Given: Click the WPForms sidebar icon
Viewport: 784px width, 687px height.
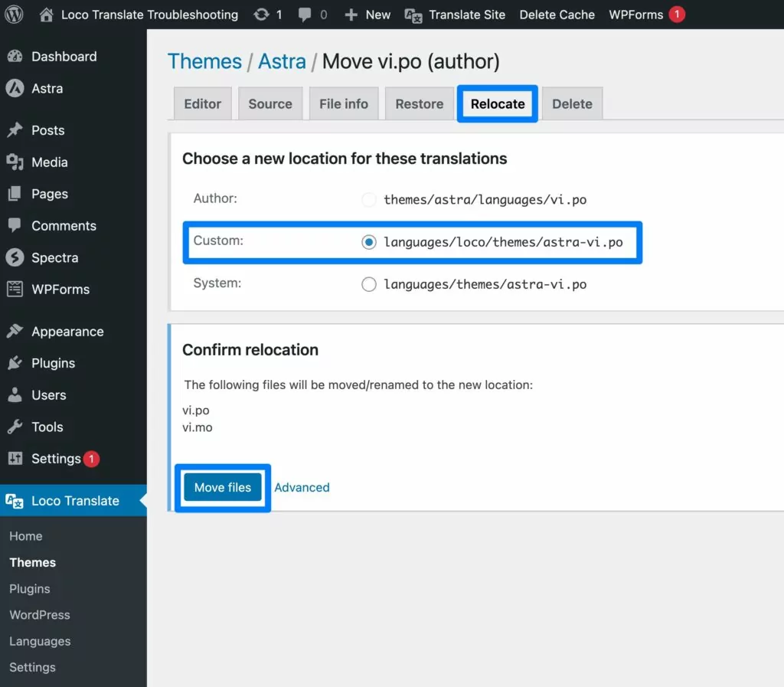Looking at the screenshot, I should 15,290.
